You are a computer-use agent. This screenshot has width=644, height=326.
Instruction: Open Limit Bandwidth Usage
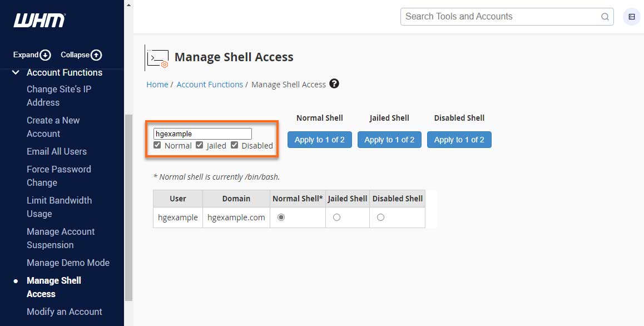pos(59,207)
